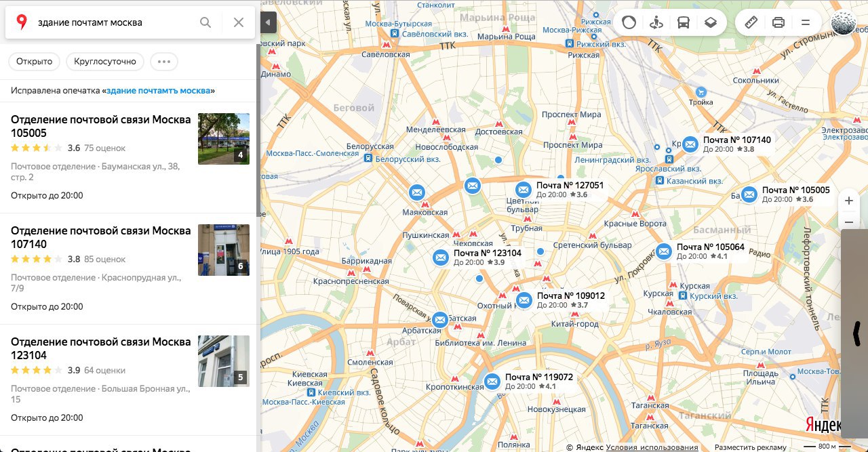The image size is (868, 452).
Task: Clear the search query with the X icon
Action: tap(239, 22)
